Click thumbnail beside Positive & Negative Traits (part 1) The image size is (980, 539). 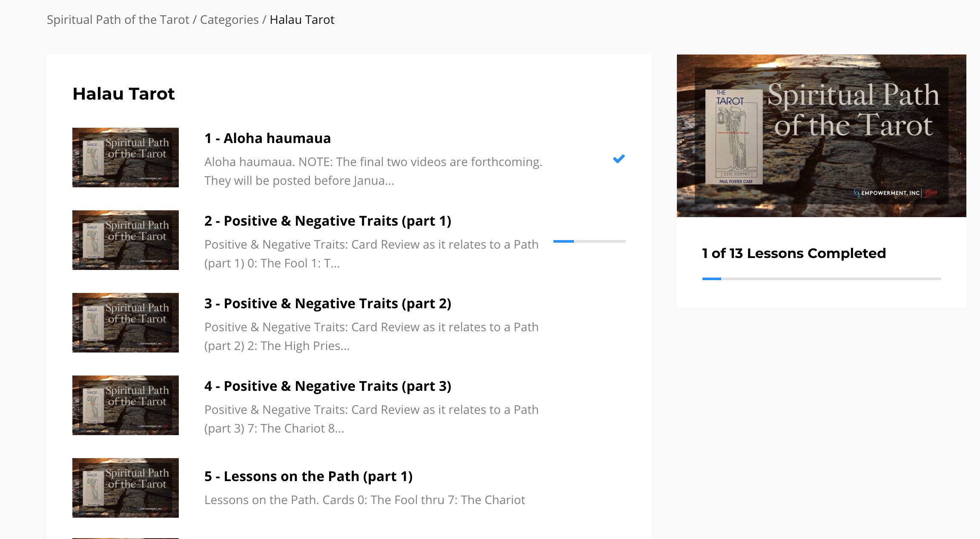tap(126, 240)
